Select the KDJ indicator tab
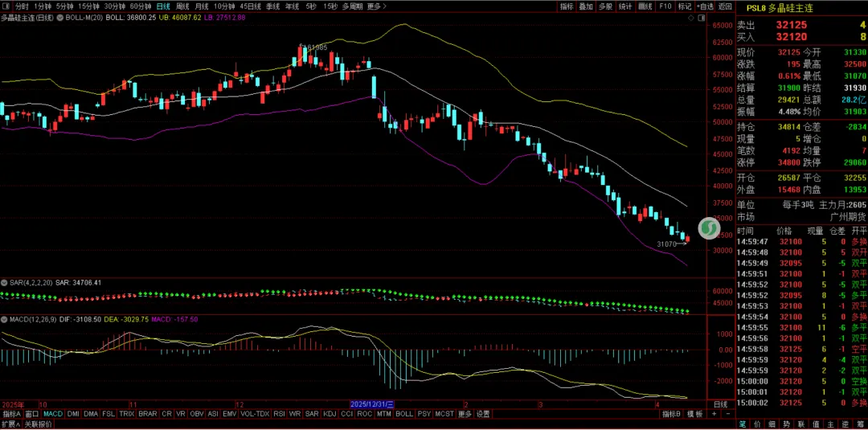The image size is (868, 430). [330, 413]
